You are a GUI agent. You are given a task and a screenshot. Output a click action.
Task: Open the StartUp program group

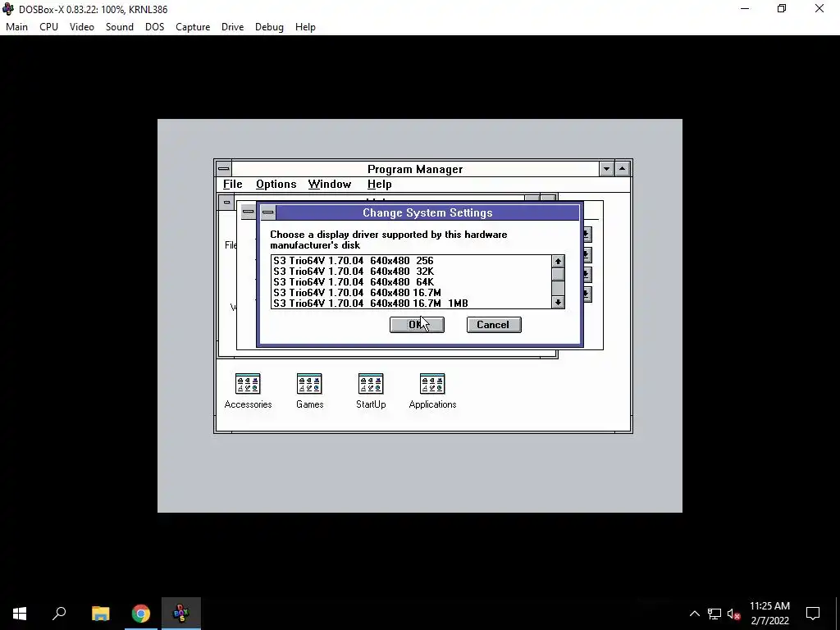coord(371,391)
